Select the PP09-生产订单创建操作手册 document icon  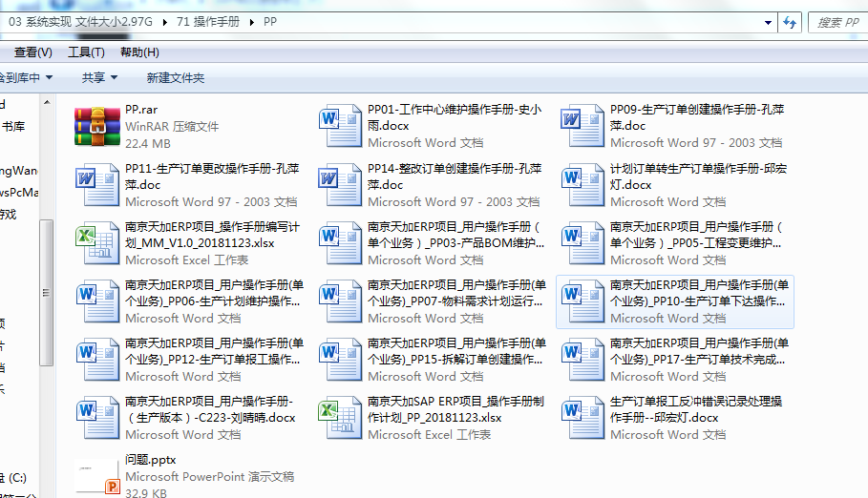(x=582, y=127)
